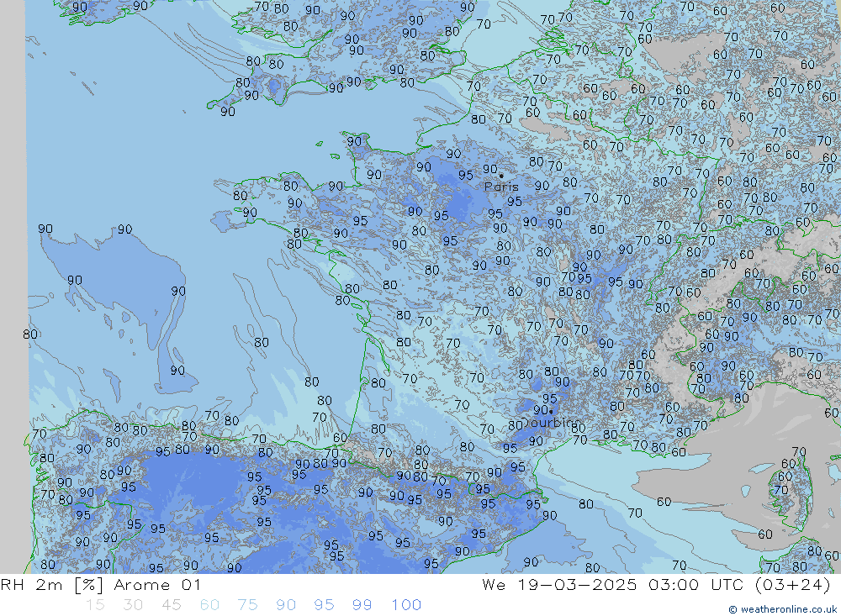Click the legend value 99
This screenshot has width=841, height=616.
coord(362,605)
